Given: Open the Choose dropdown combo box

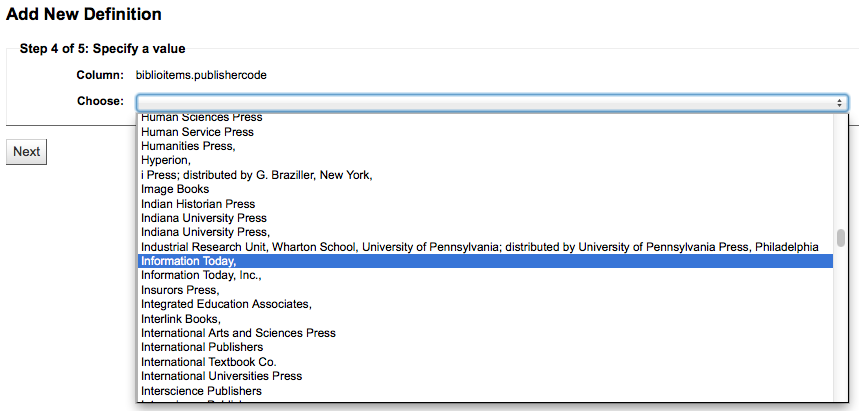Looking at the screenshot, I should pos(490,102).
